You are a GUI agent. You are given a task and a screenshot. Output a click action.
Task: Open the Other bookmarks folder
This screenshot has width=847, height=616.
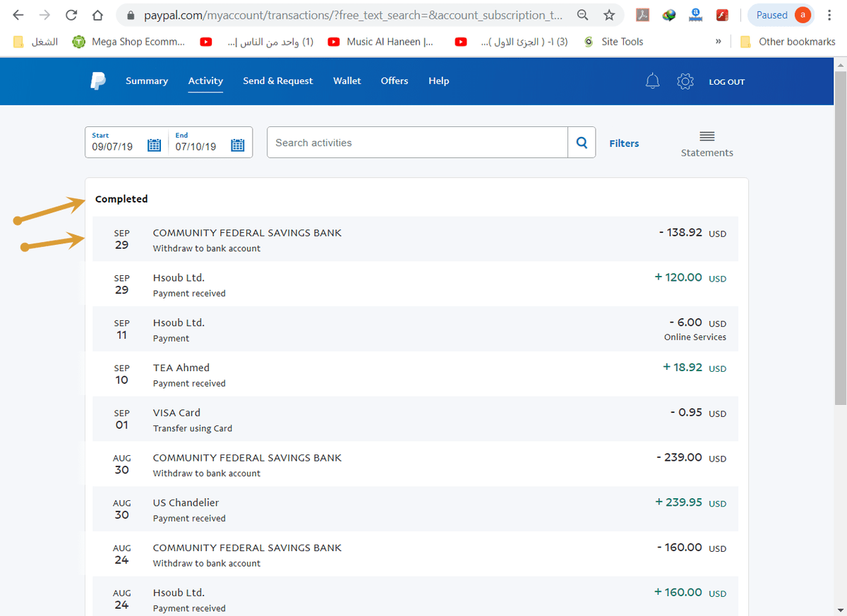tap(788, 42)
